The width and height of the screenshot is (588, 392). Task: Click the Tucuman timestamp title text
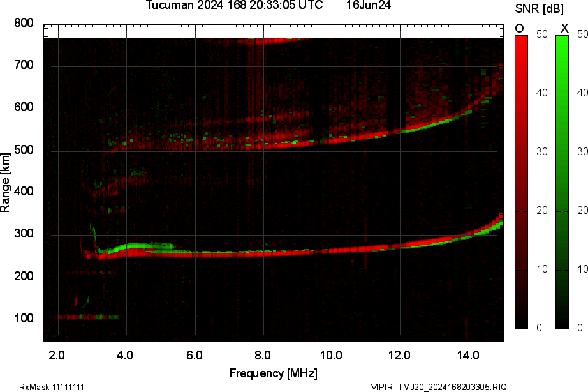234,5
